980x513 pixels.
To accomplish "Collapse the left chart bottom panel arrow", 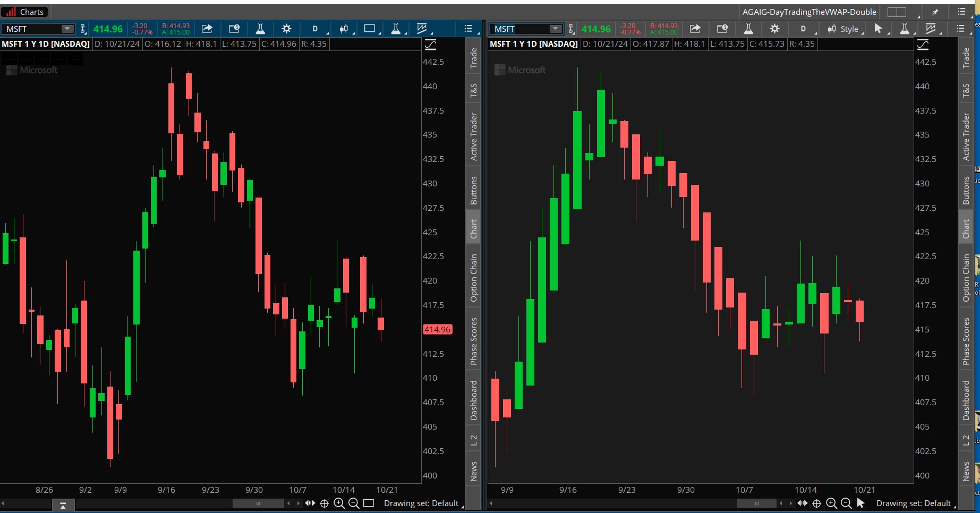I will tap(63, 506).
